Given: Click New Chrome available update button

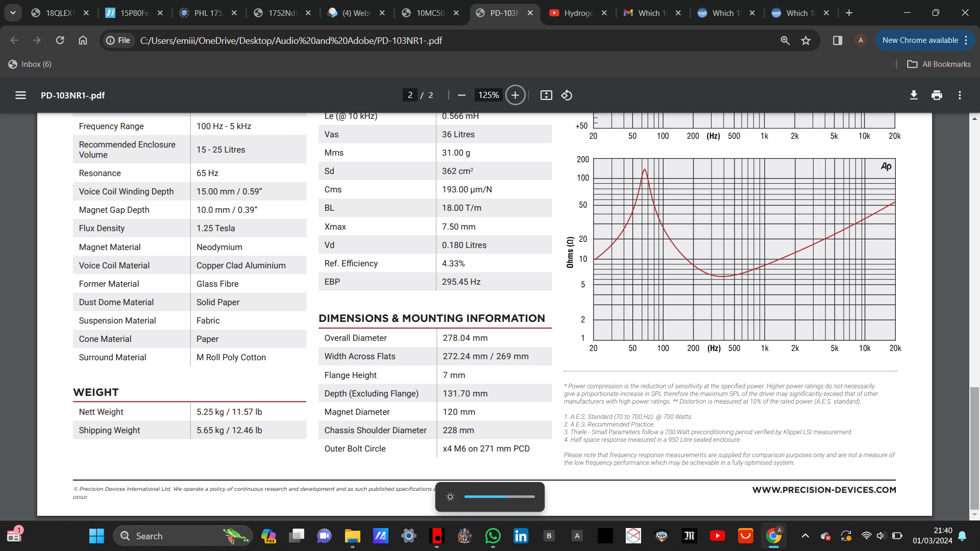Looking at the screenshot, I should click(924, 40).
